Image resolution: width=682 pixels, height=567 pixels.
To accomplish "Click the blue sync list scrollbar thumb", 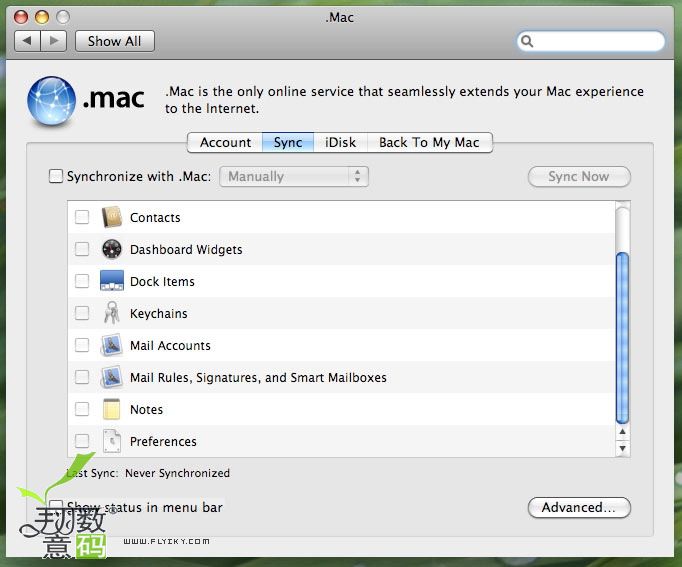I will point(622,337).
